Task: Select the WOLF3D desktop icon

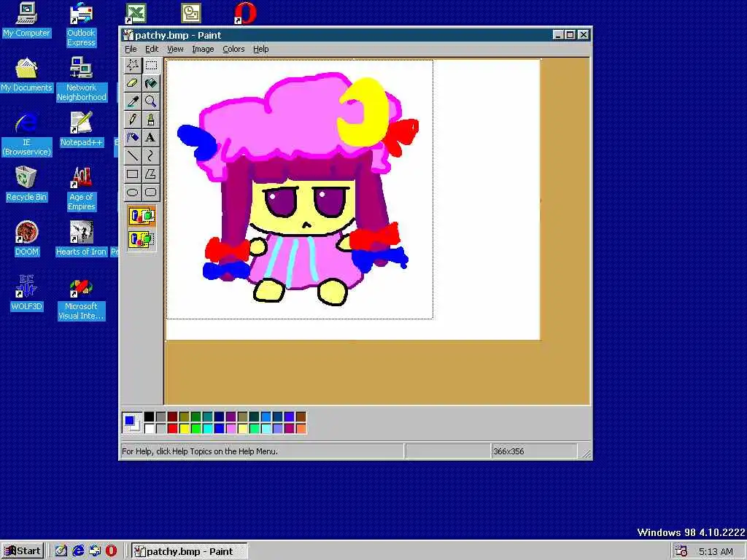Action: [26, 294]
